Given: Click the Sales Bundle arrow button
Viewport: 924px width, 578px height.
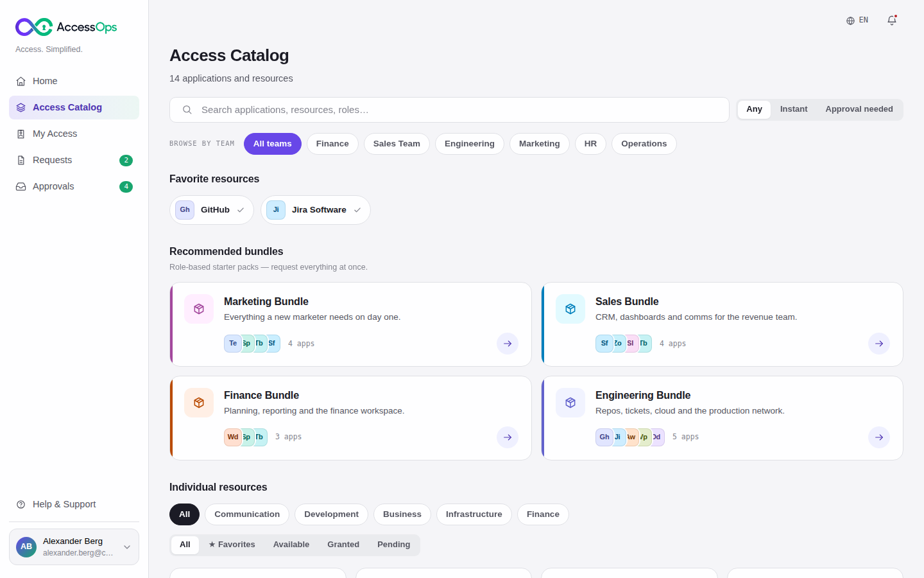Looking at the screenshot, I should pos(879,344).
